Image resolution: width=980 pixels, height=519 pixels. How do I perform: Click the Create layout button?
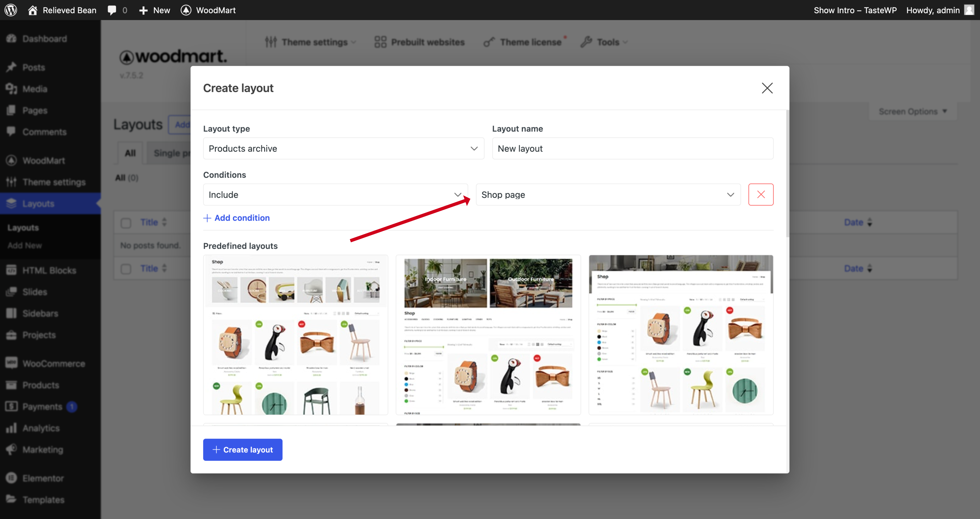[x=243, y=450]
